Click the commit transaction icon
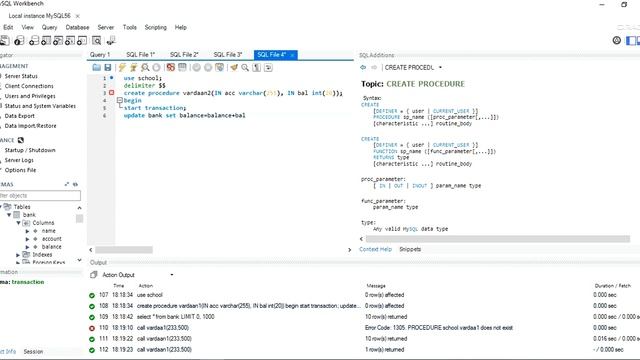 click(x=196, y=67)
